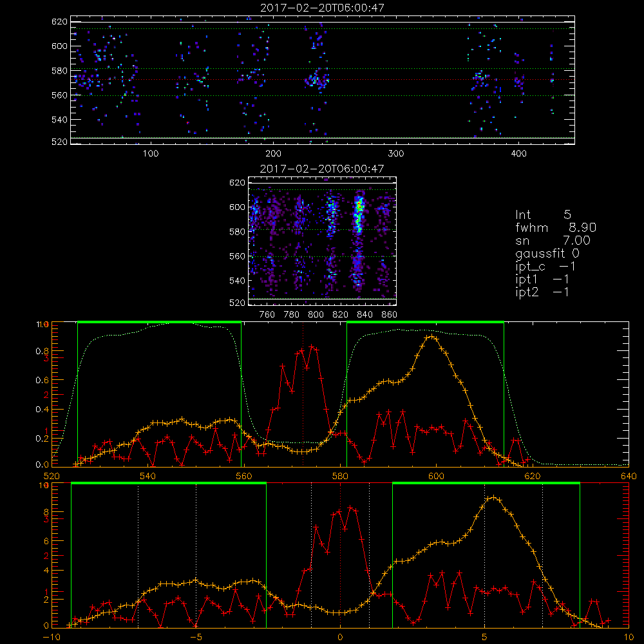This screenshot has width=644, height=644.
Task: Click x-axis label 400 under the top image
Action: (518, 154)
